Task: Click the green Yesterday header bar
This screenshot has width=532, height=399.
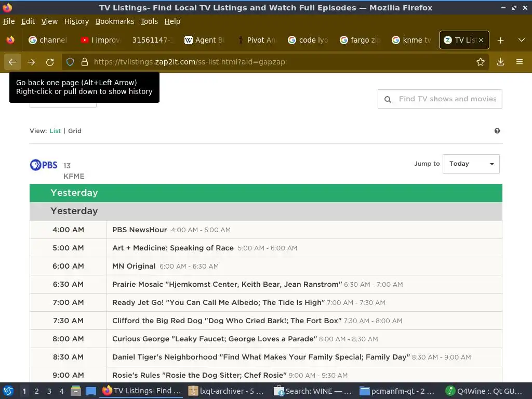Action: (265, 193)
